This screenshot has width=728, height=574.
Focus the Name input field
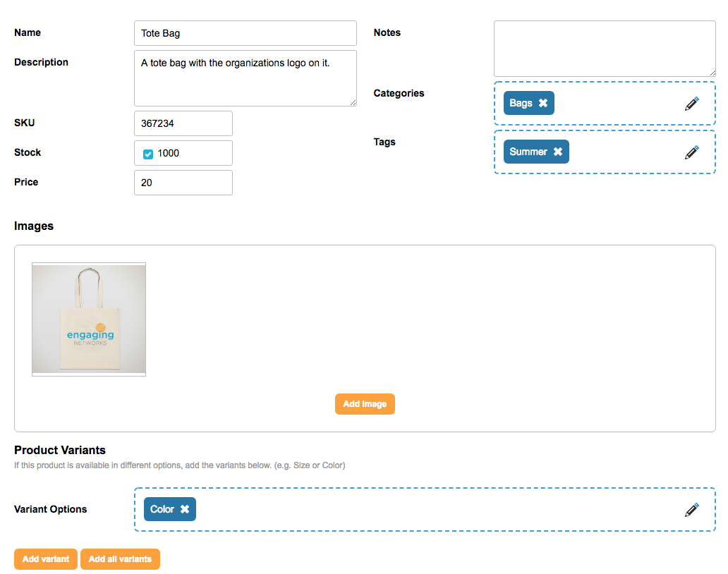point(245,33)
